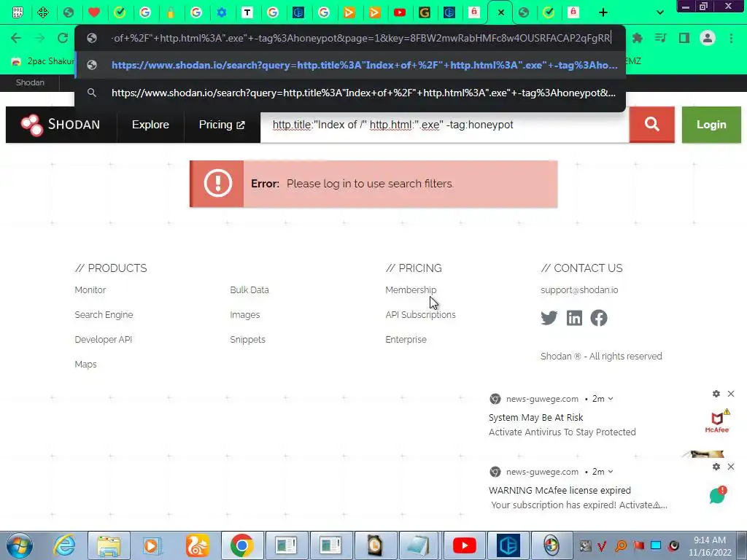Click the Shodan search query field
Screen dimensions: 747x560
(x=444, y=125)
